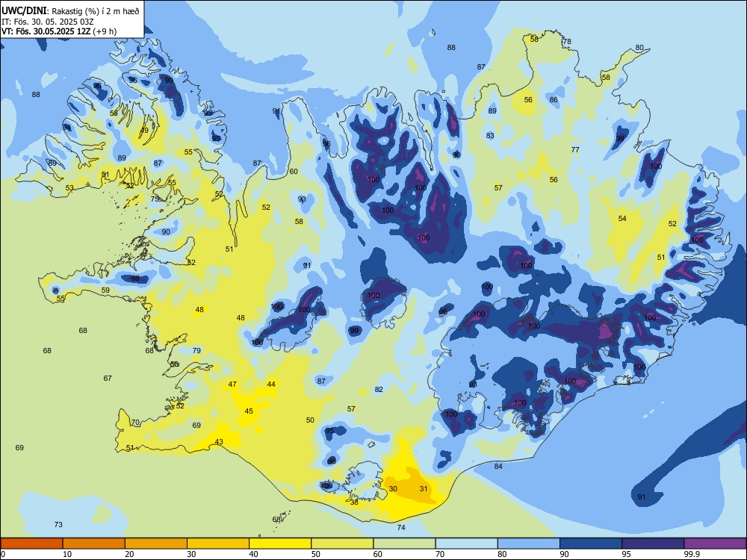747x560 pixels.
Task: Click the map value '79'
Action: 196,350
